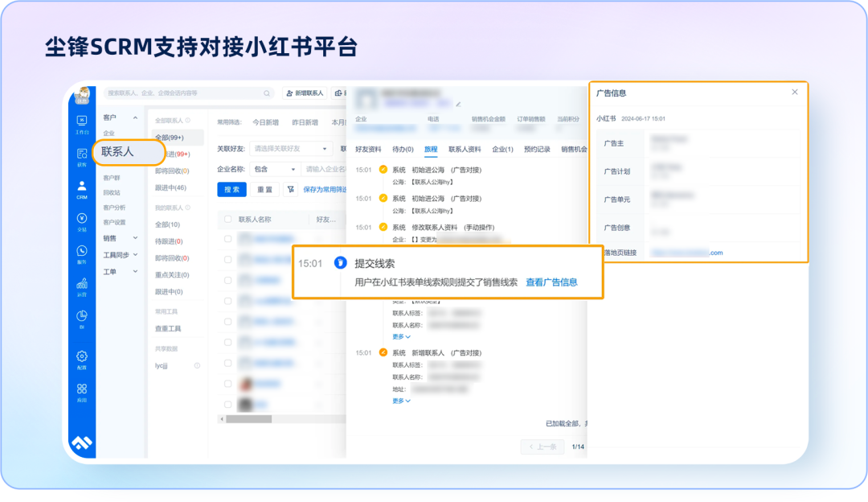Select the 跟进中(46) contact filter
The width and height of the screenshot is (868, 502).
[x=170, y=187]
